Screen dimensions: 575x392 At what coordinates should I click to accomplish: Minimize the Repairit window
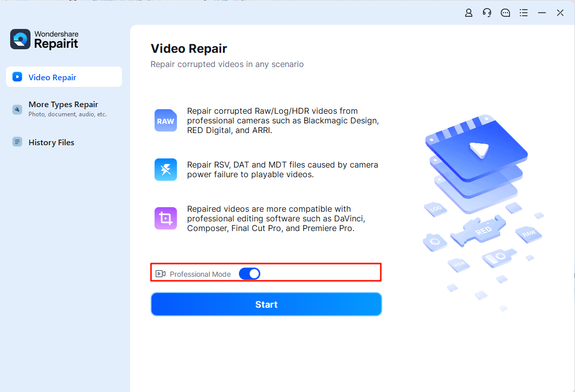542,13
